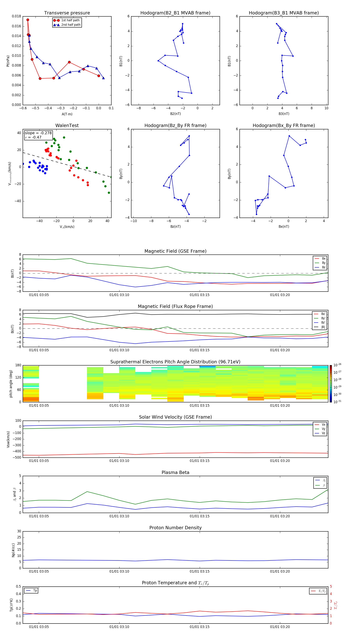
Task: Select the Bz' legend entry in Flux Rope panel
Action: click(x=320, y=323)
